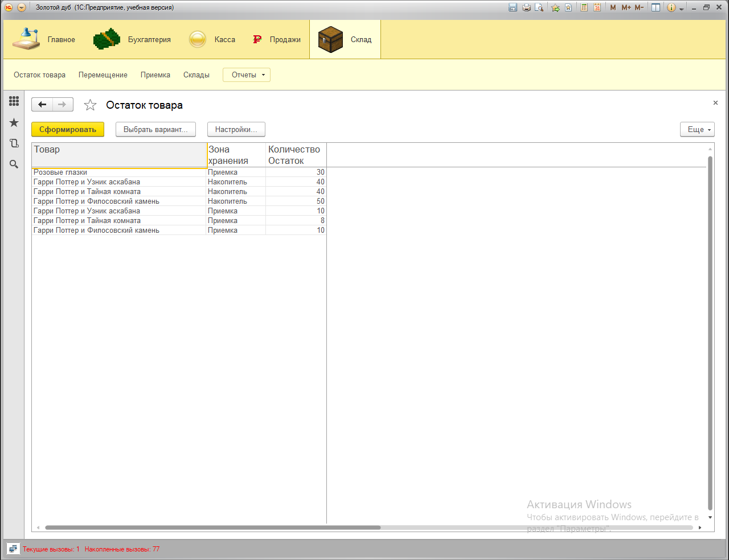Select the Товар column header cell
729x560 pixels.
coord(119,155)
